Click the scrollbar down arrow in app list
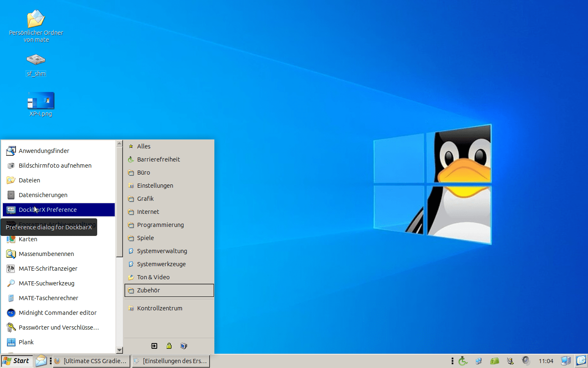 tap(120, 350)
